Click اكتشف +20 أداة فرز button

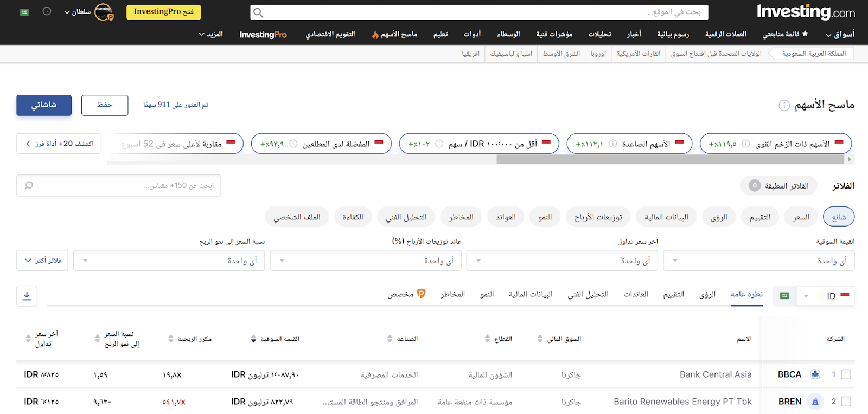coord(59,144)
